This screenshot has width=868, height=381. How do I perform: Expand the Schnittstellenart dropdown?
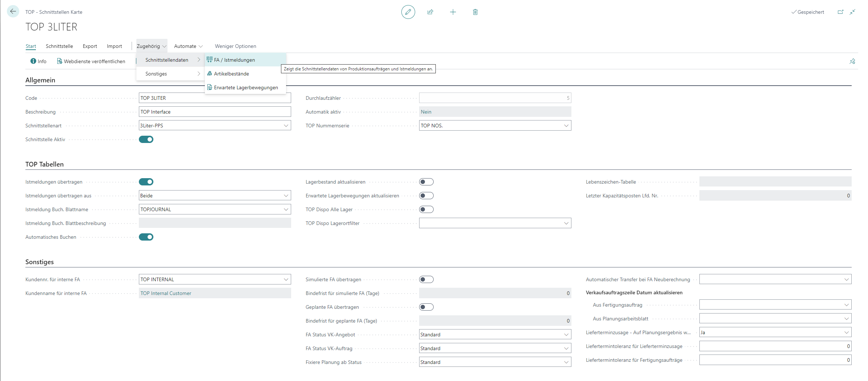pos(286,126)
